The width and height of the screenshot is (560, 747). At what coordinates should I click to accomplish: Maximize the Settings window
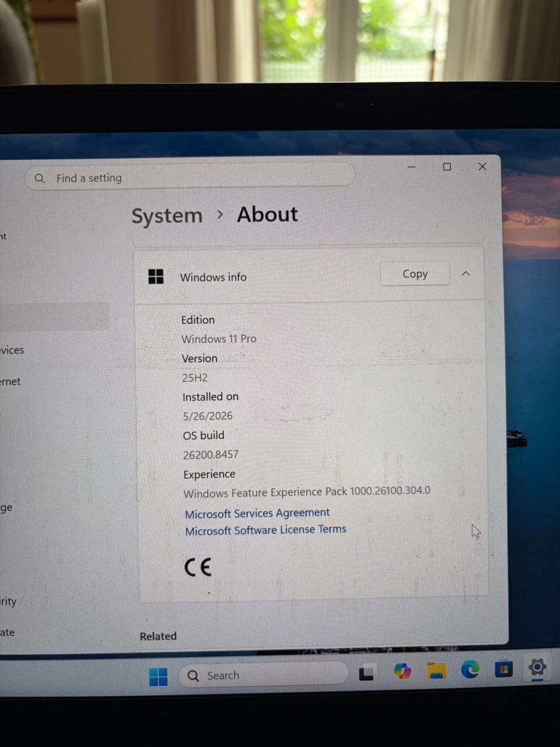[x=447, y=167]
